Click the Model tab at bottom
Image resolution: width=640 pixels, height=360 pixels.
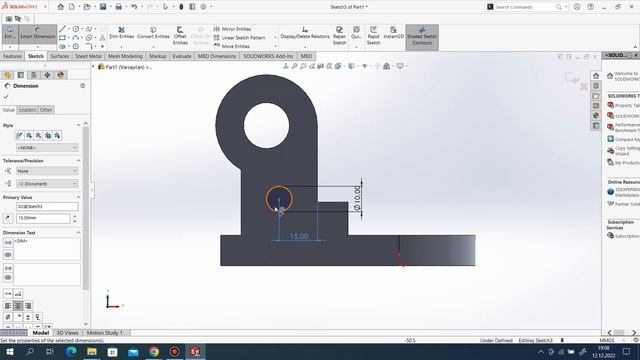(41, 333)
